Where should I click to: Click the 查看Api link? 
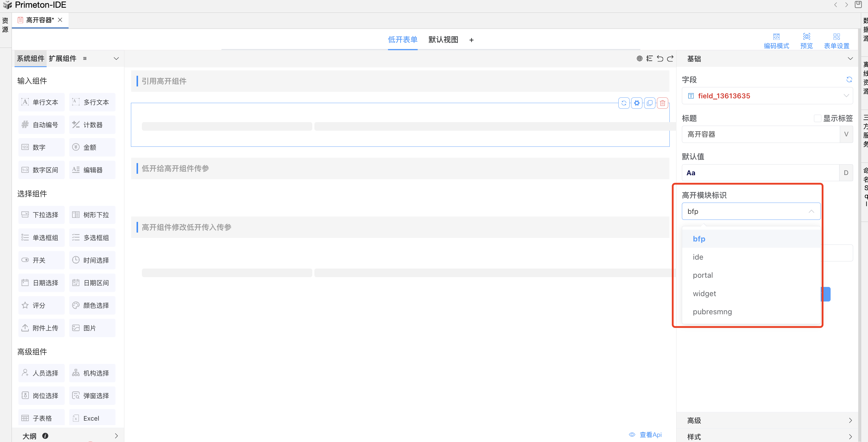(650, 435)
